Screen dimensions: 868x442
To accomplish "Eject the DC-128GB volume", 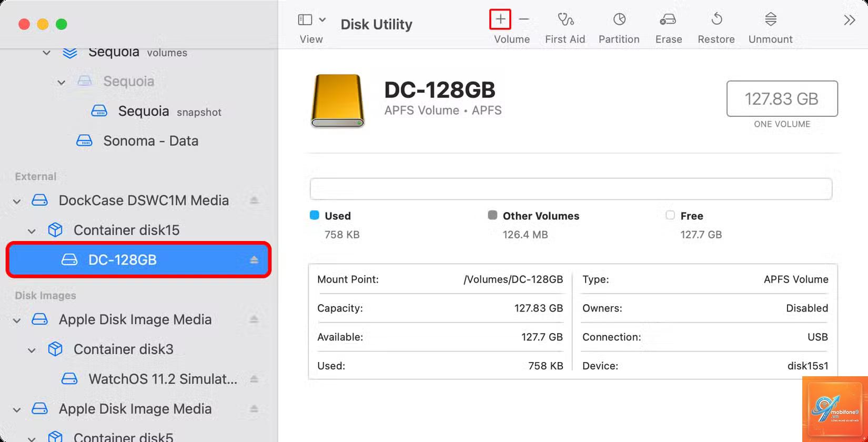I will [254, 260].
